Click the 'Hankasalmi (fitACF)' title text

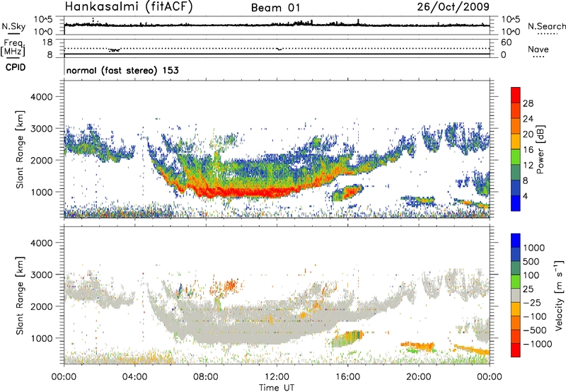point(129,7)
